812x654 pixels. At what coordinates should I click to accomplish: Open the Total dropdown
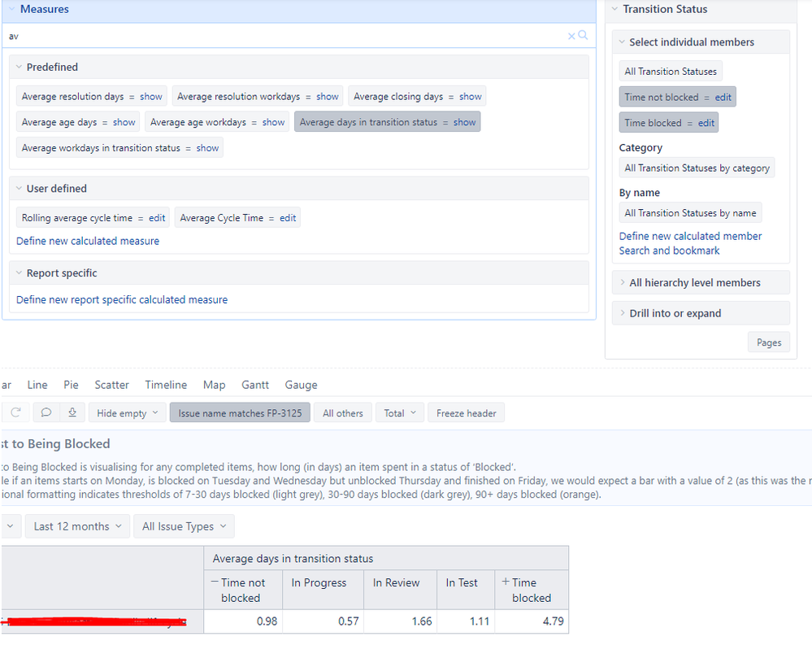coord(400,413)
